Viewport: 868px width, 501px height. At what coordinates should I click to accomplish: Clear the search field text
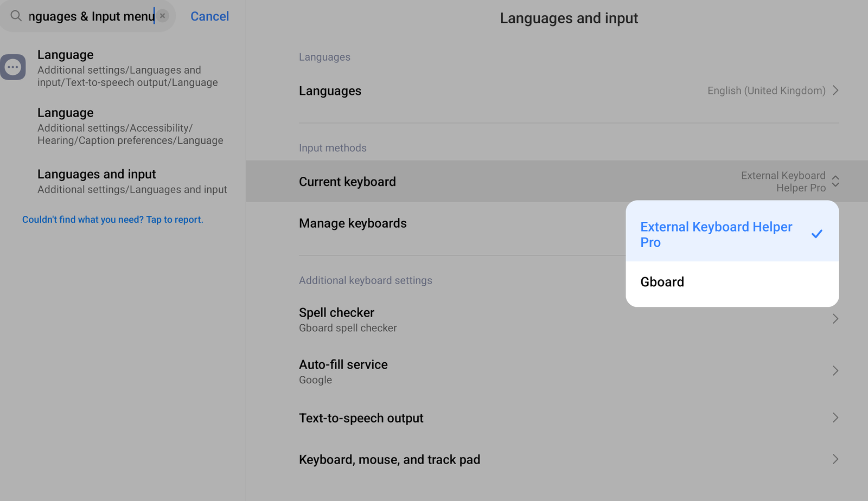[162, 16]
